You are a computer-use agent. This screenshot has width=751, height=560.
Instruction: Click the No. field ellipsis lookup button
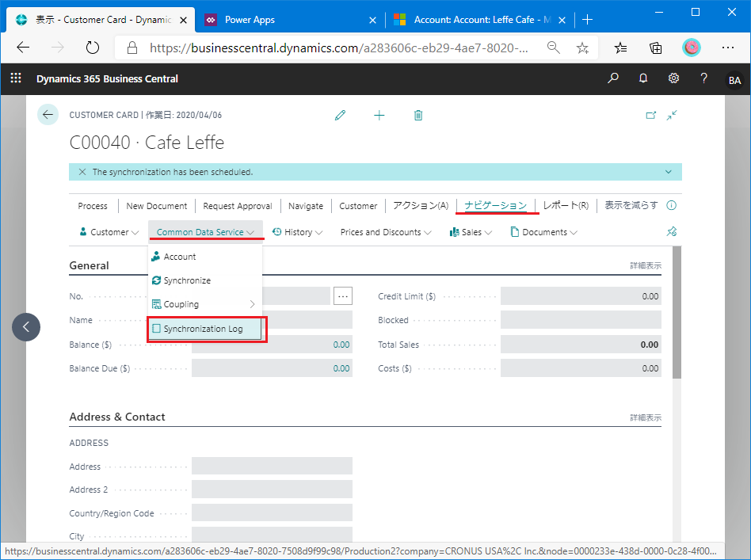coord(343,296)
